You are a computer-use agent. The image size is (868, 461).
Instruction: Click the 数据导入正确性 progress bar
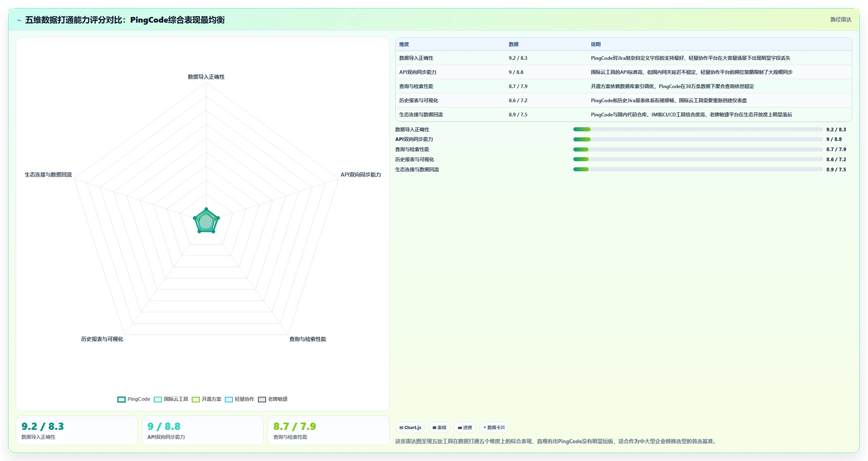pyautogui.click(x=698, y=129)
